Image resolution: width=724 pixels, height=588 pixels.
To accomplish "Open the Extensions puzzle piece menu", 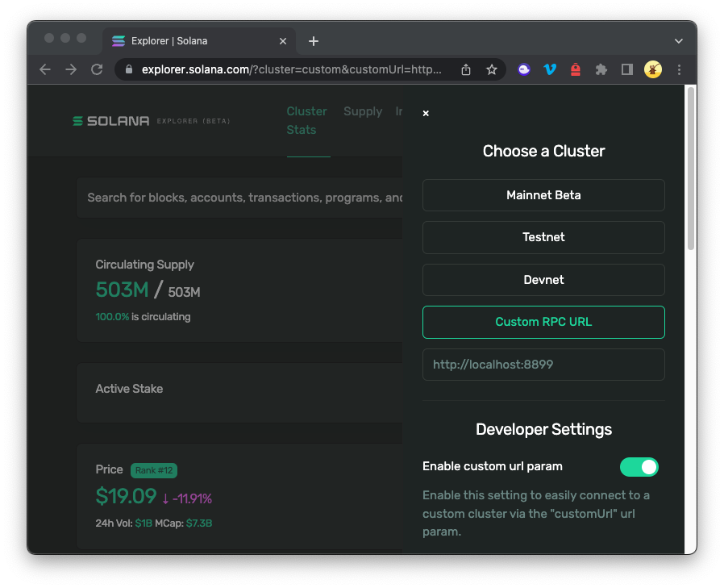I will click(601, 69).
